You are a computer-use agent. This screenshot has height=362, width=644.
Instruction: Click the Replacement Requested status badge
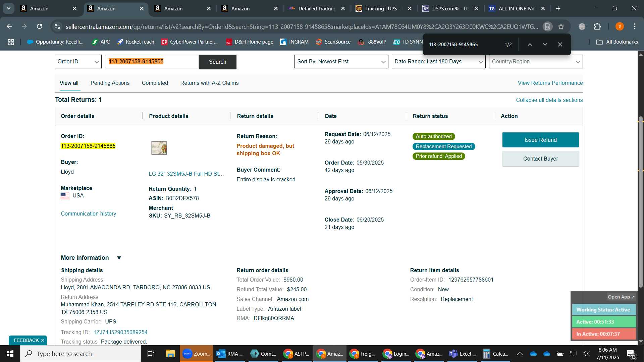click(x=443, y=146)
